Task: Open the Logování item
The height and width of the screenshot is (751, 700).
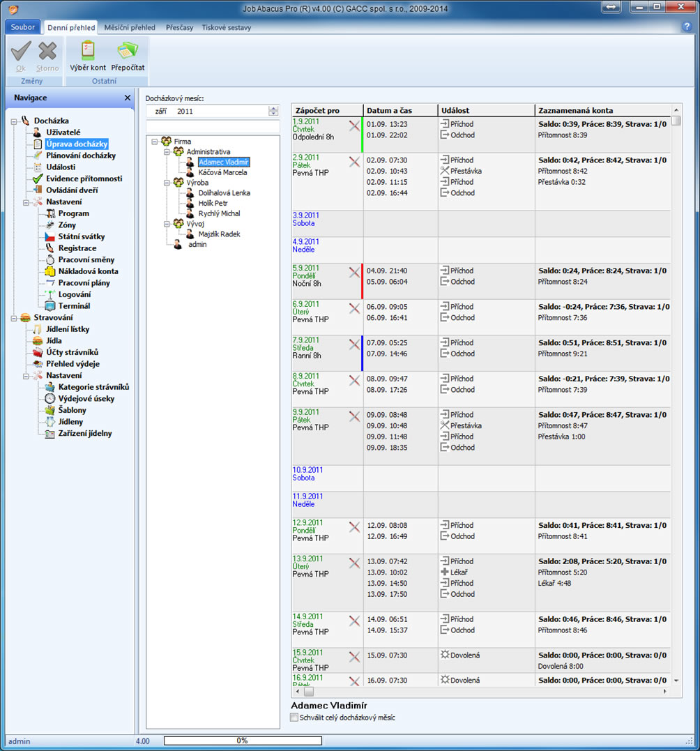Action: pos(74,294)
